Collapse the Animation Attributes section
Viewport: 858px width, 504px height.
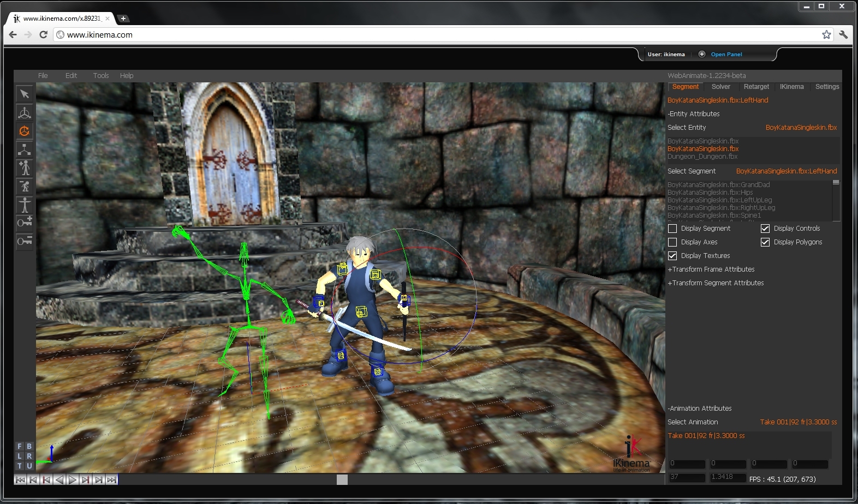click(700, 409)
